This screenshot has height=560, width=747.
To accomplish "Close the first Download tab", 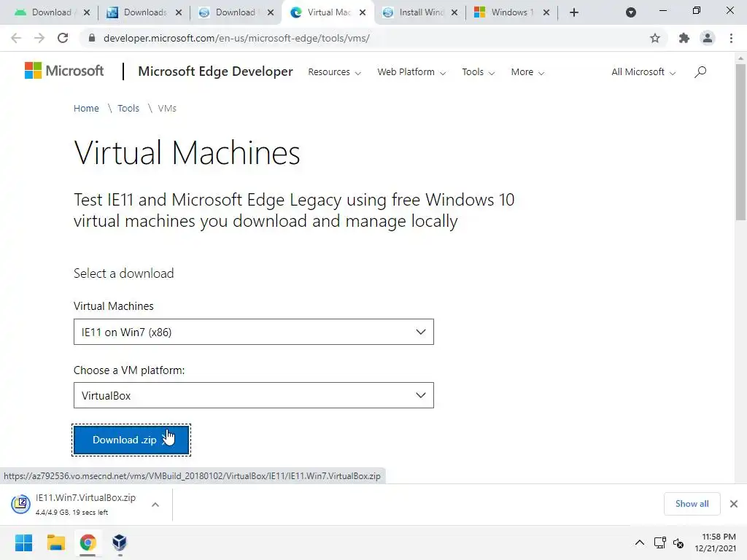I will coord(87,12).
